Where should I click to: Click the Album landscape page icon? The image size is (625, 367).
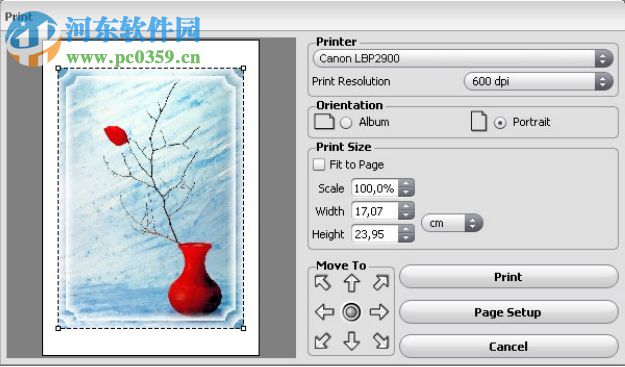[x=324, y=122]
